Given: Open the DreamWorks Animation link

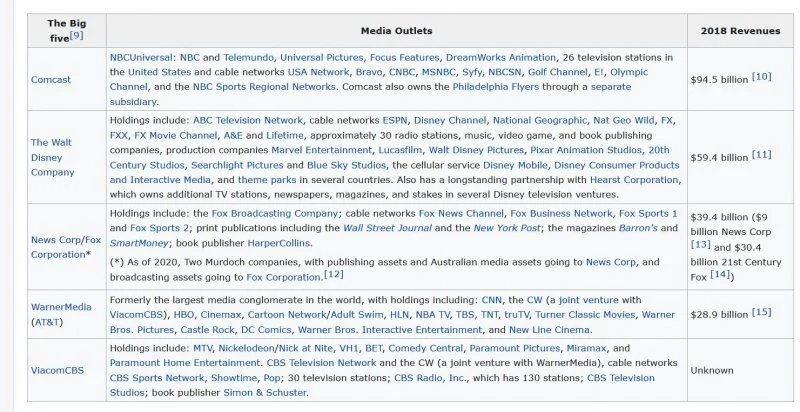Looking at the screenshot, I should [x=501, y=58].
